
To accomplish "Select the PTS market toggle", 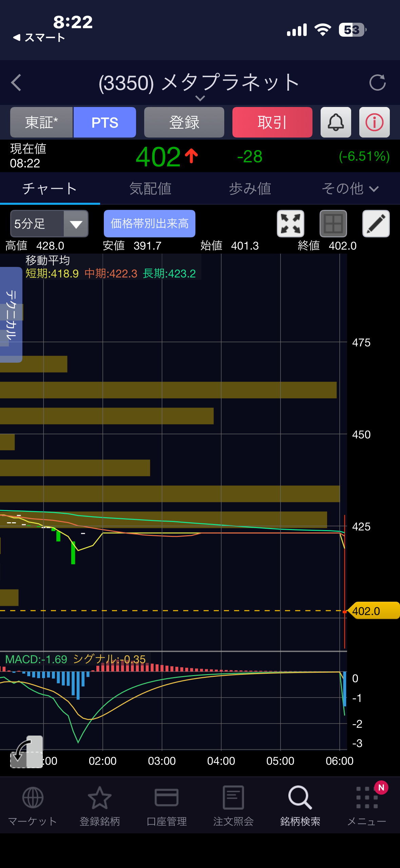I will click(x=105, y=122).
